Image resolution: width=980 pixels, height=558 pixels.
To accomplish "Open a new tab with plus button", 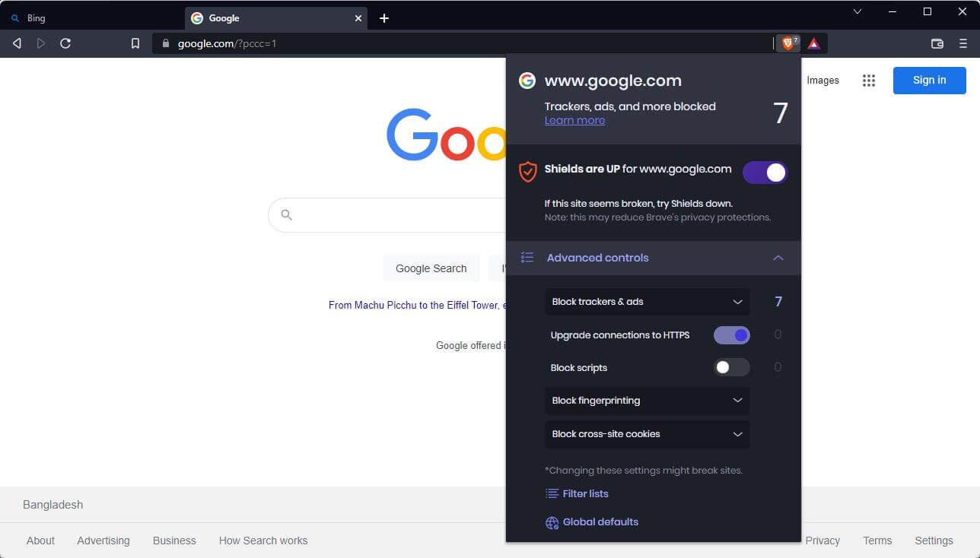I will pos(384,18).
